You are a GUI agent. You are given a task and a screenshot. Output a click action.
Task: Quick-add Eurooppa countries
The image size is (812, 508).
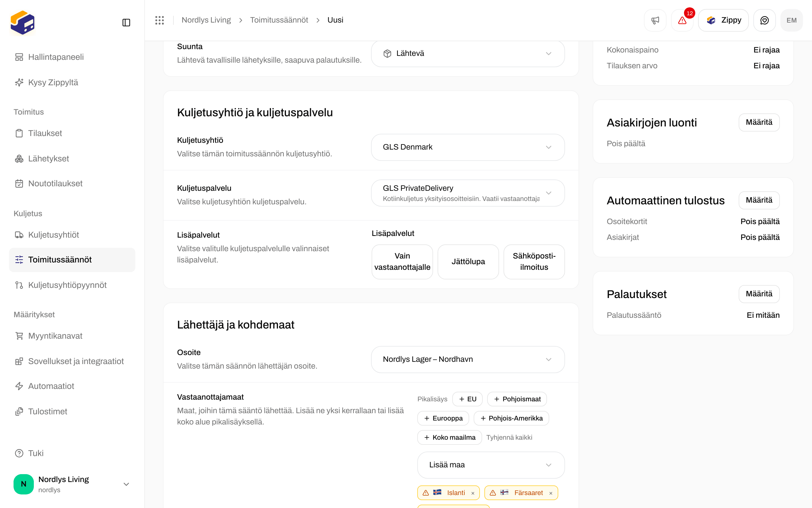pyautogui.click(x=443, y=418)
